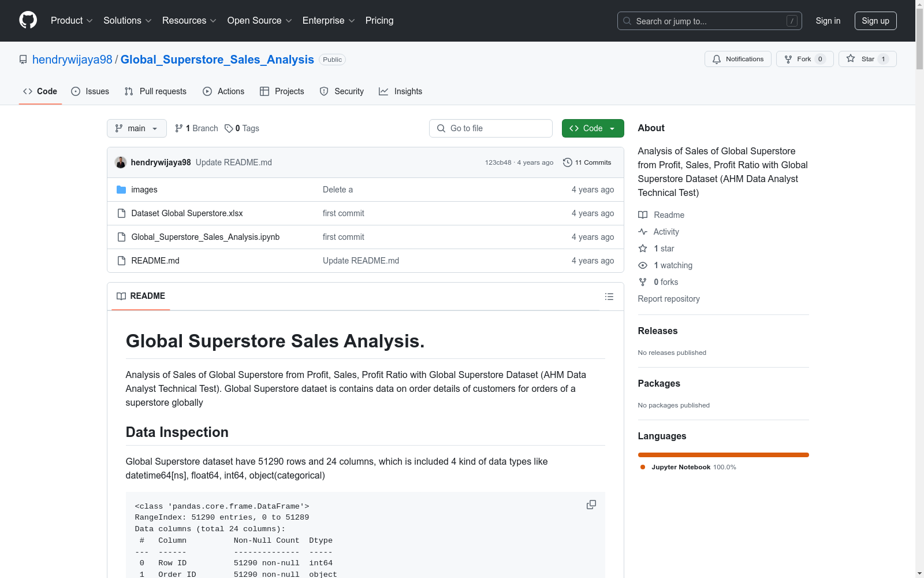
Task: Click the branch icon for 1 Branch
Action: 179,128
